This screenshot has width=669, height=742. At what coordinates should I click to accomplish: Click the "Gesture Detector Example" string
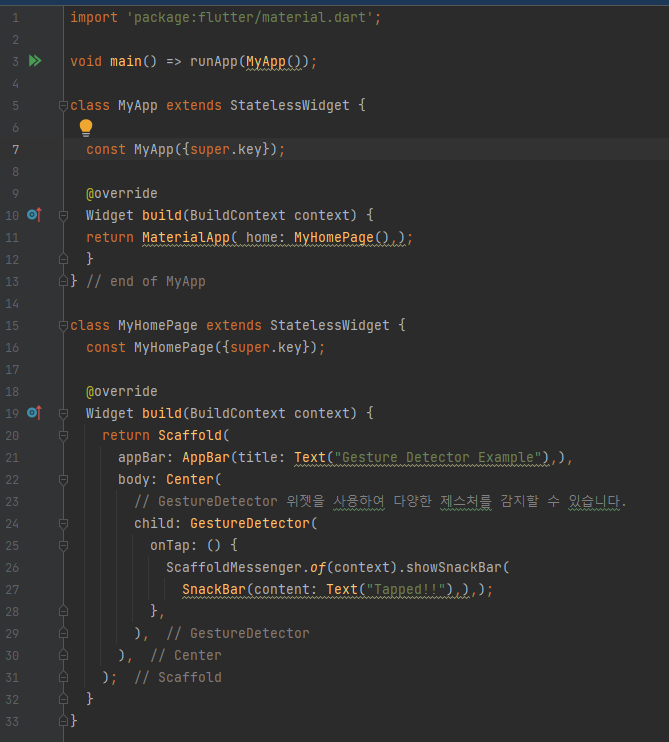point(438,457)
